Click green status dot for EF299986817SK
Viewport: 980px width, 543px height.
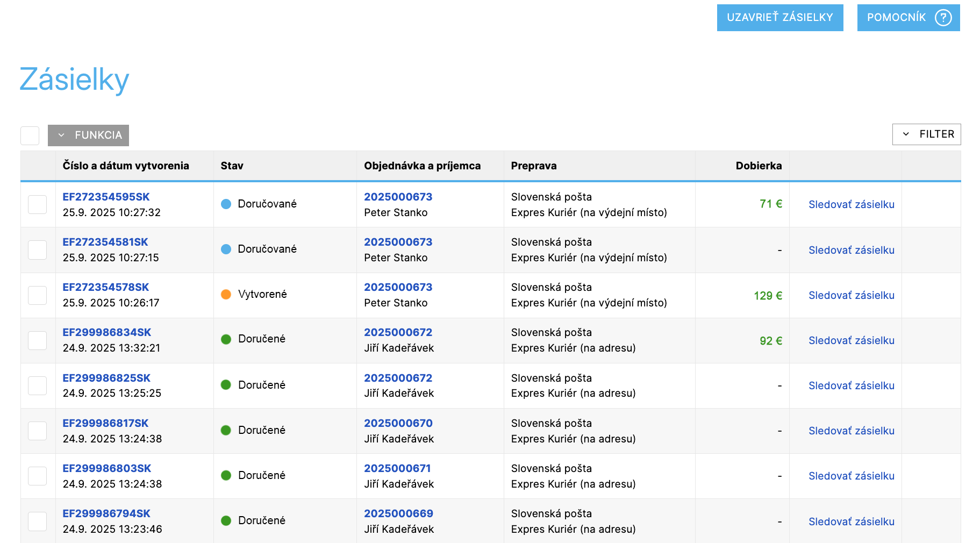point(226,430)
